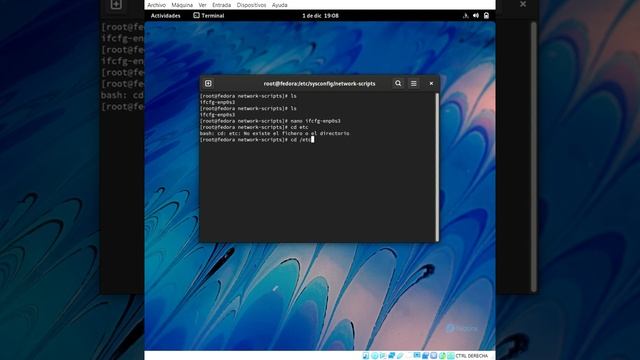Open the Entrada menu
Viewport: 640px width, 360px height.
click(222, 5)
